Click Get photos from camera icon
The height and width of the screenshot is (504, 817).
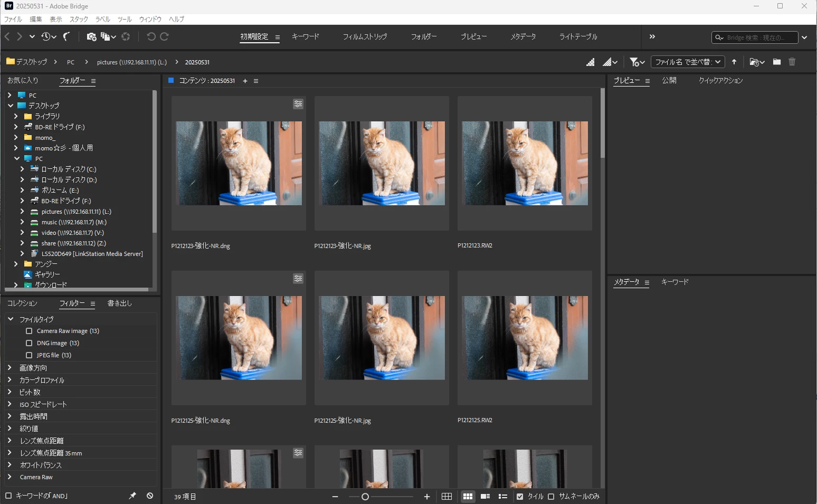point(91,36)
